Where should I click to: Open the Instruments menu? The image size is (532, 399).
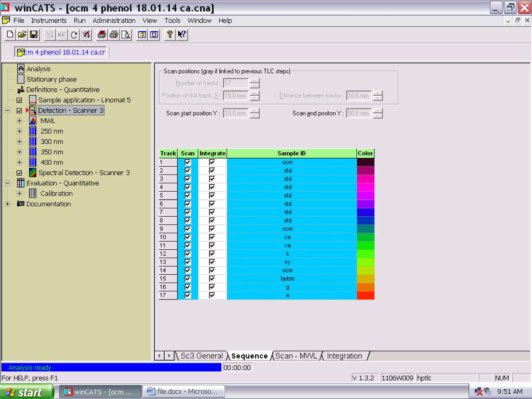click(49, 21)
